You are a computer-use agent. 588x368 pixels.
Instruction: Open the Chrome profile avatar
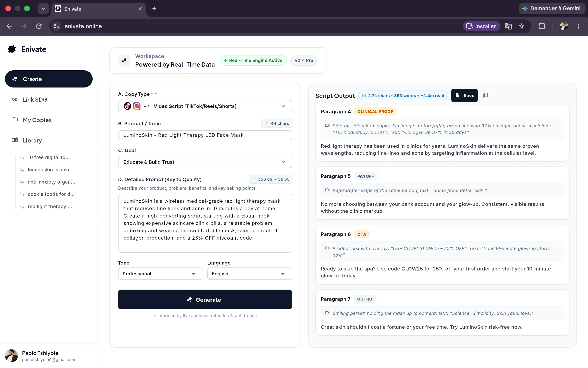click(x=564, y=26)
